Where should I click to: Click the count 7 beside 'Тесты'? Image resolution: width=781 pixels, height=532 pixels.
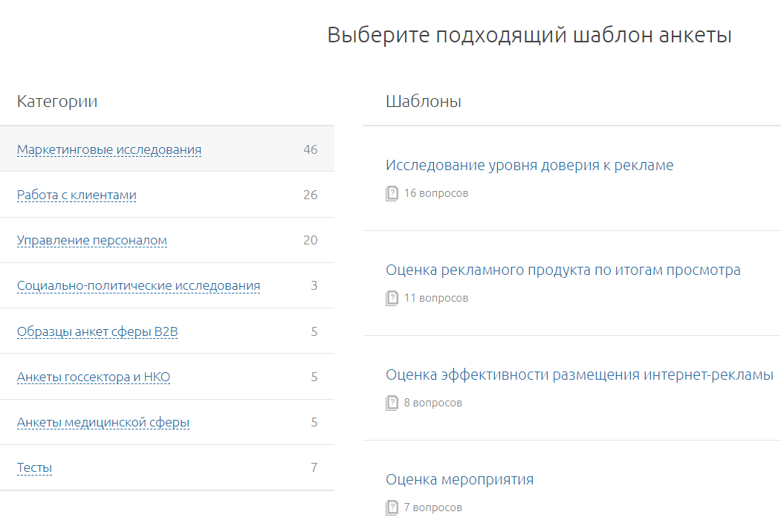coord(314,468)
